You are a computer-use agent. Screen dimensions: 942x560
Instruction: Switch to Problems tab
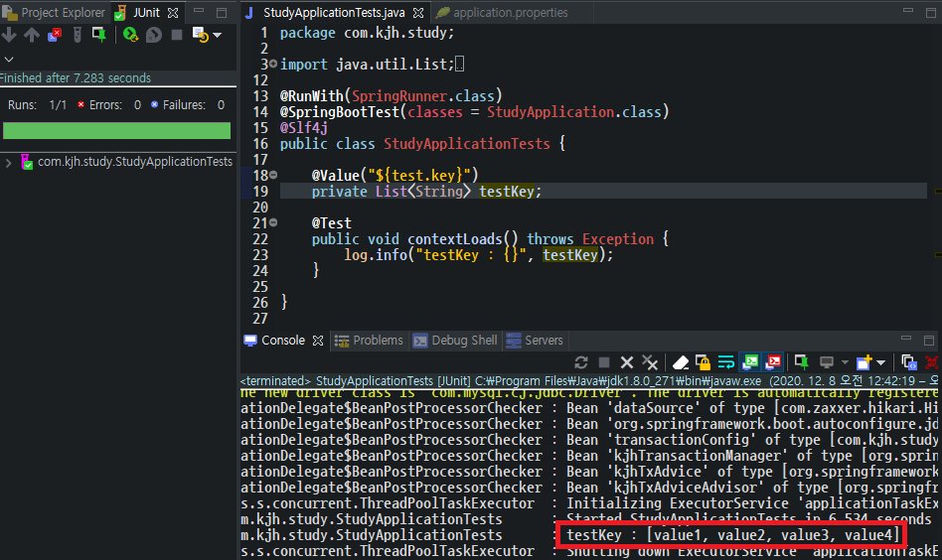[x=369, y=341]
